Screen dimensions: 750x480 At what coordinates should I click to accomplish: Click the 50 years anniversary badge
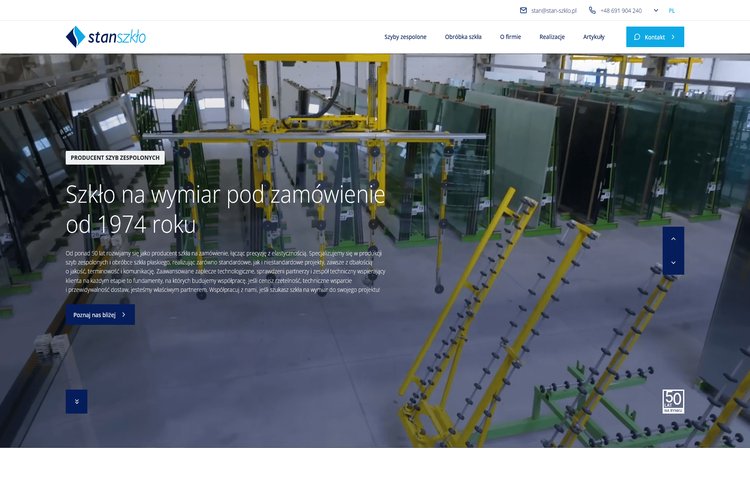673,402
